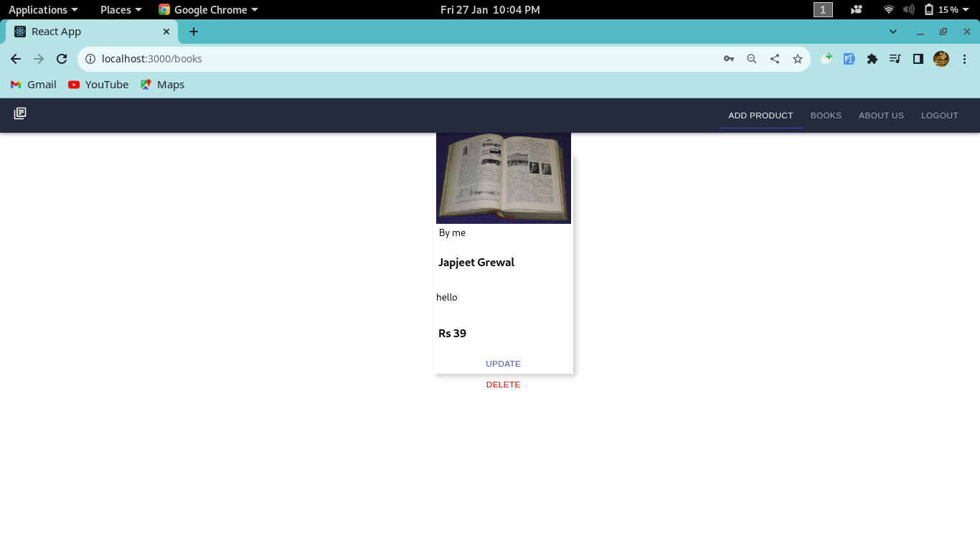Click the price text Rs 39
The image size is (980, 551).
coord(452,334)
